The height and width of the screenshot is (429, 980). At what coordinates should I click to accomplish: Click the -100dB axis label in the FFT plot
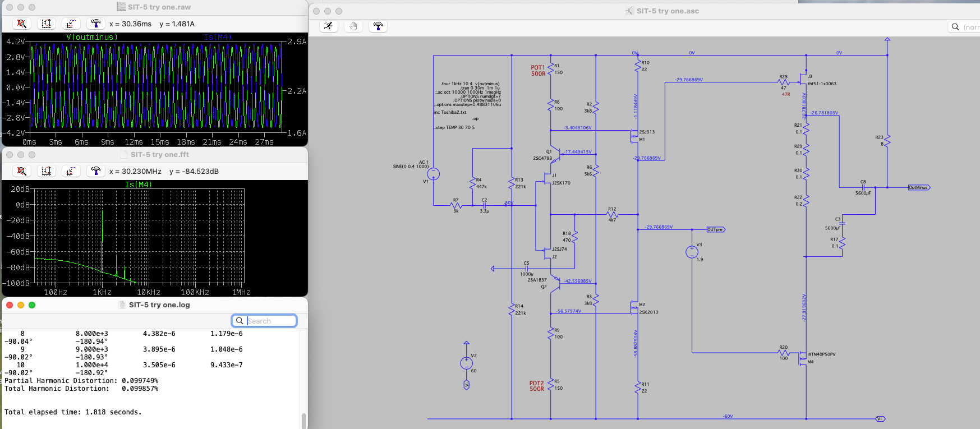tap(16, 283)
